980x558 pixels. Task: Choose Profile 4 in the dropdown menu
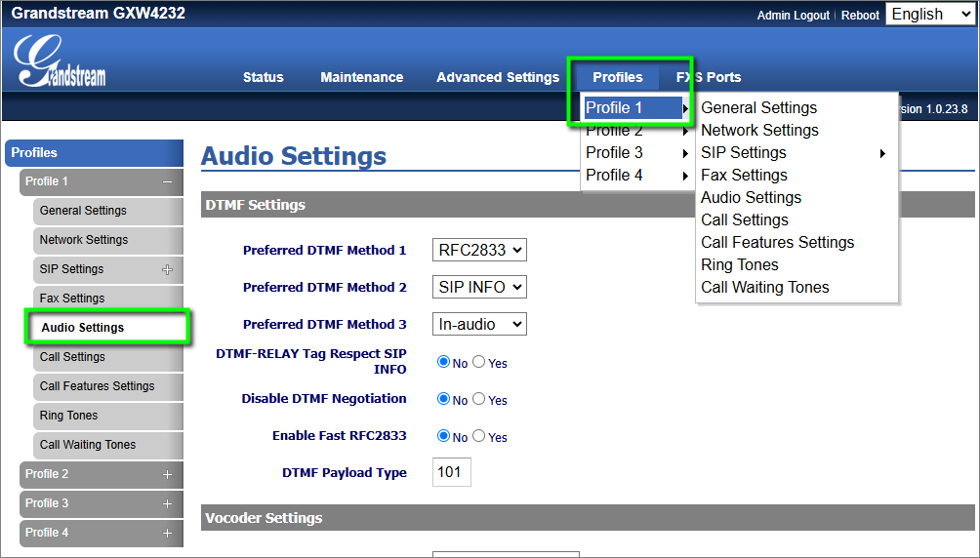pyautogui.click(x=636, y=176)
